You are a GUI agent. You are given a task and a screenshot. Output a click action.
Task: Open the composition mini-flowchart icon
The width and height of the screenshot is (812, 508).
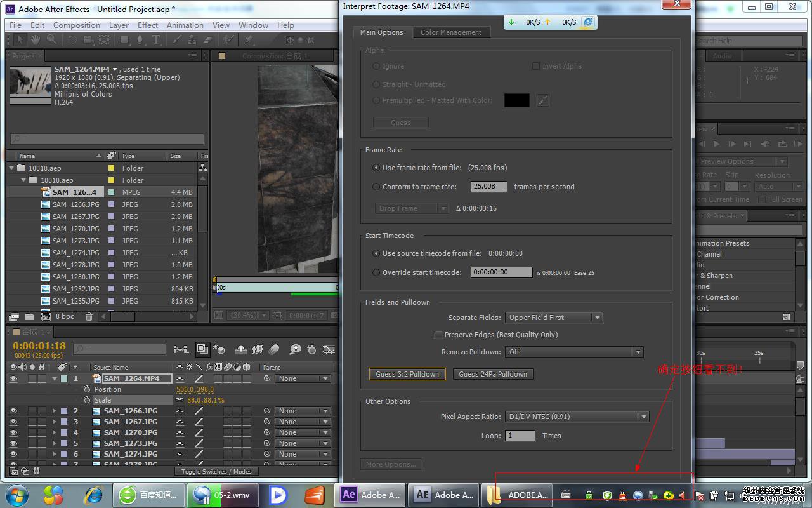[x=181, y=349]
